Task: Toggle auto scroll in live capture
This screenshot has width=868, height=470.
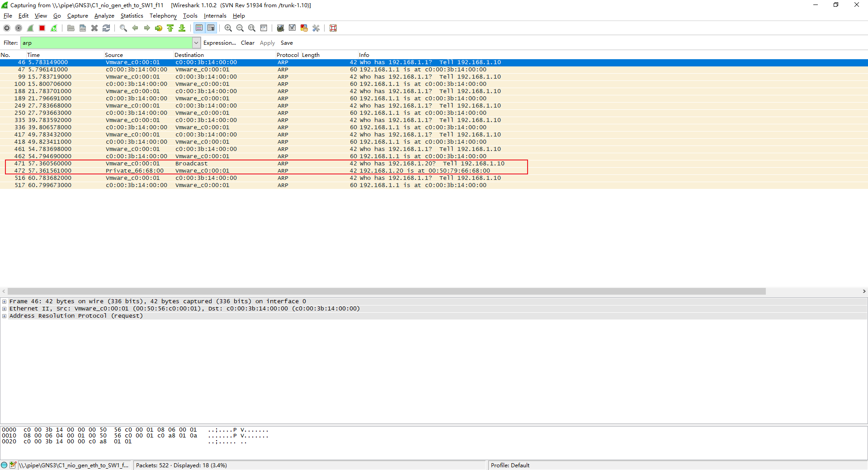Action: tap(211, 28)
